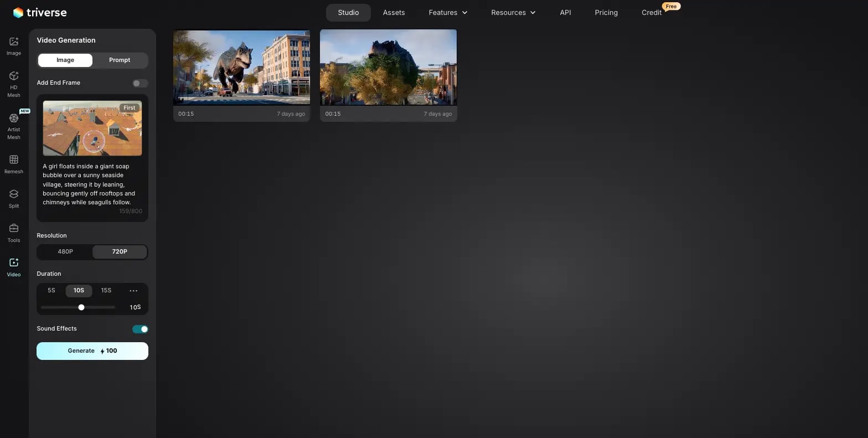Image resolution: width=868 pixels, height=438 pixels.
Task: Expand the Features menu
Action: [448, 12]
